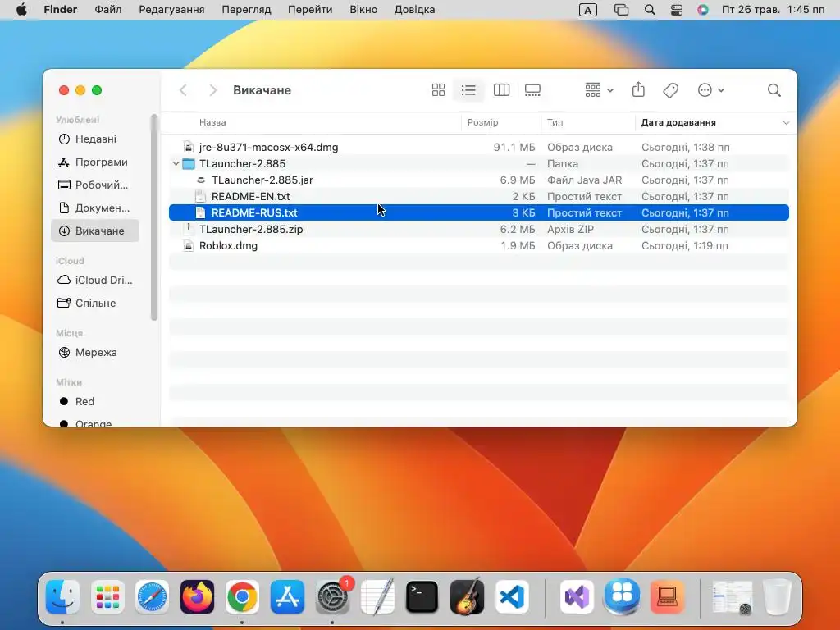Switch Finder to list view

468,90
